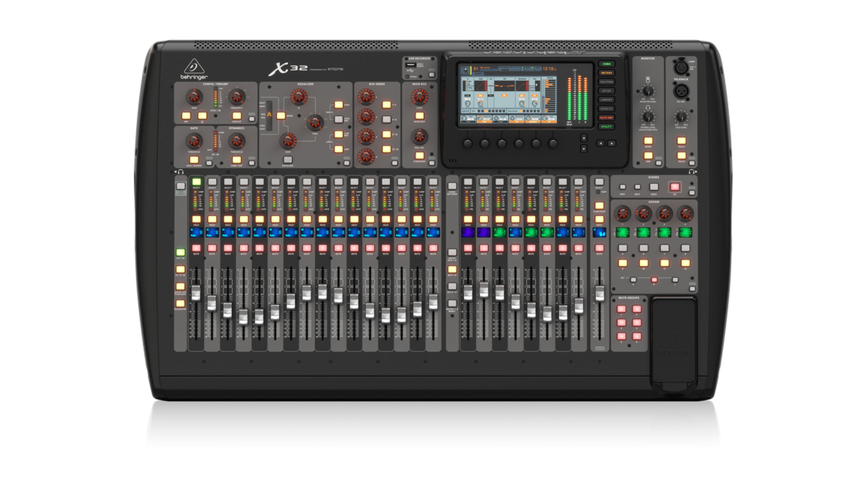Click the Scenes Undo button
Screen dimensions: 868x488
pos(654,187)
